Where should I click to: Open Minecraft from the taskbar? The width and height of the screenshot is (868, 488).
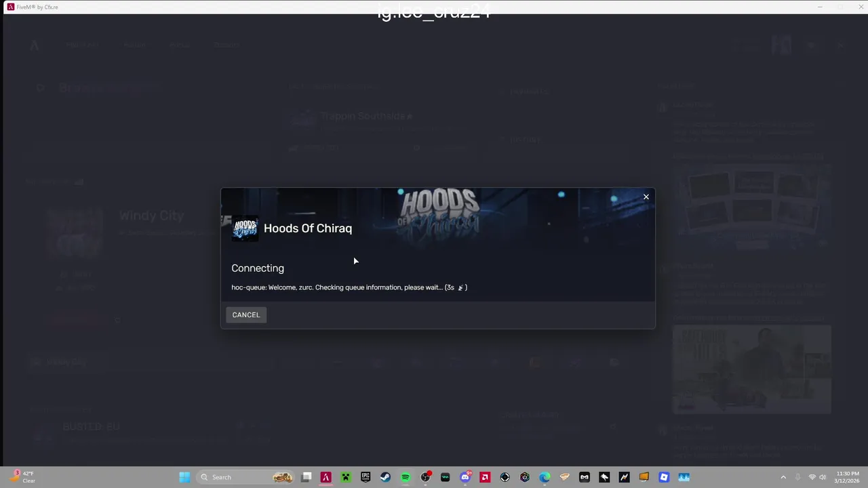pyautogui.click(x=346, y=477)
